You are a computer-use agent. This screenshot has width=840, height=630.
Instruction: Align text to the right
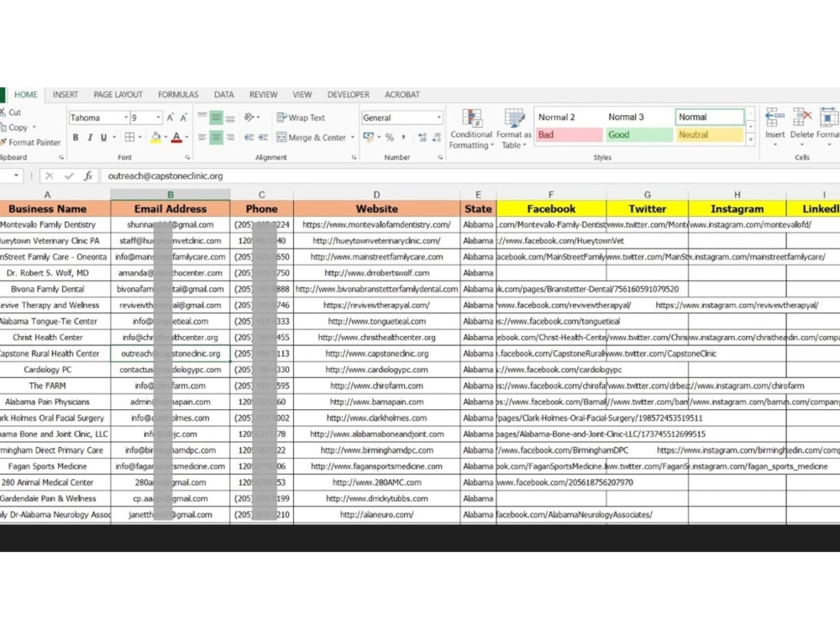pyautogui.click(x=230, y=138)
